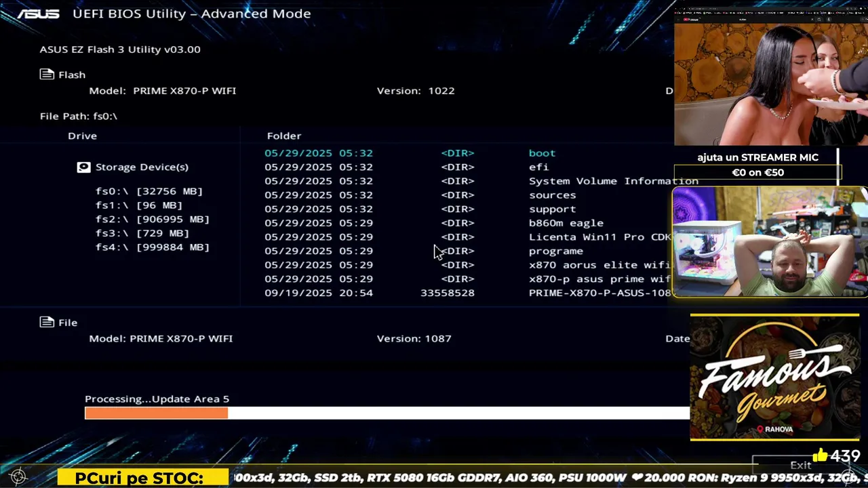Click the Flash section document icon

click(47, 75)
